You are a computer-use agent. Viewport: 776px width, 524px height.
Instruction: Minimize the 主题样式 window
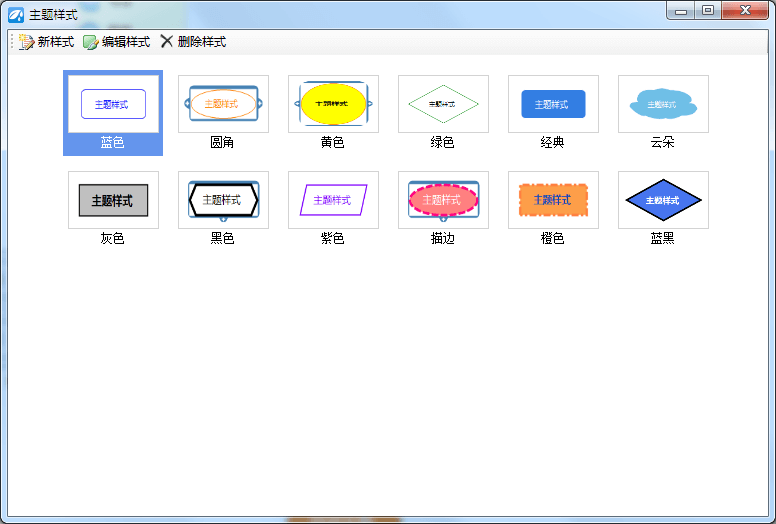click(x=682, y=10)
